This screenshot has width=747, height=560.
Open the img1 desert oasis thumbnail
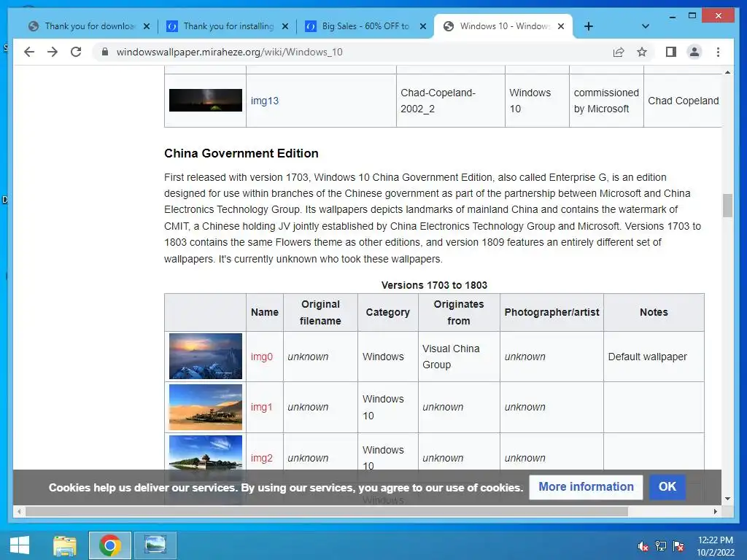point(205,407)
